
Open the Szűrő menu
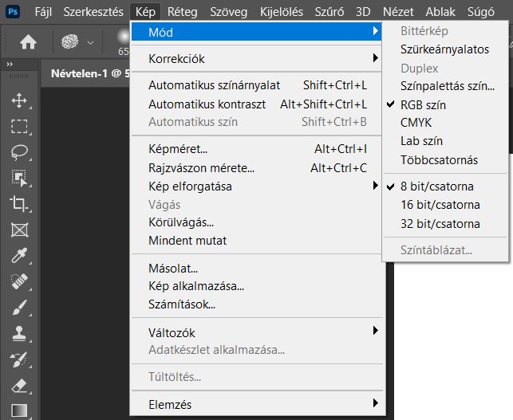click(x=325, y=12)
